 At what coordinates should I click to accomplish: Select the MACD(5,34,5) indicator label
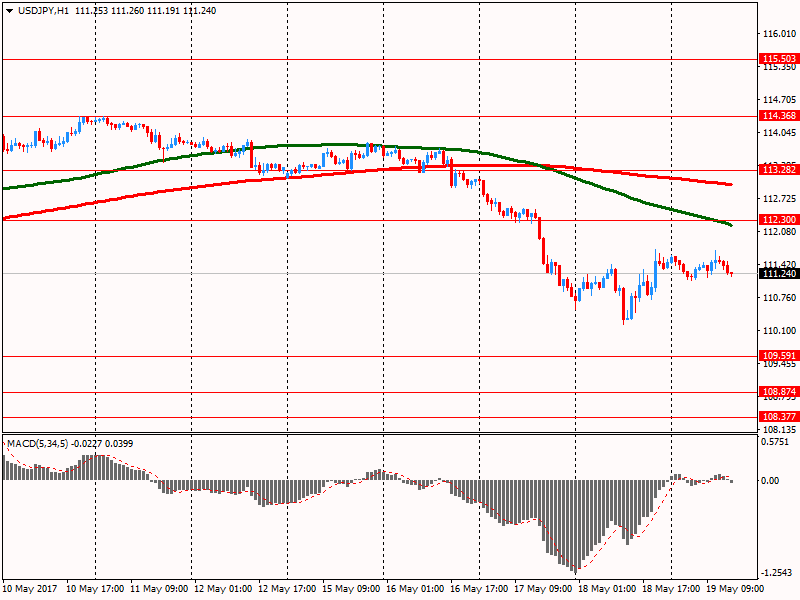(x=37, y=444)
